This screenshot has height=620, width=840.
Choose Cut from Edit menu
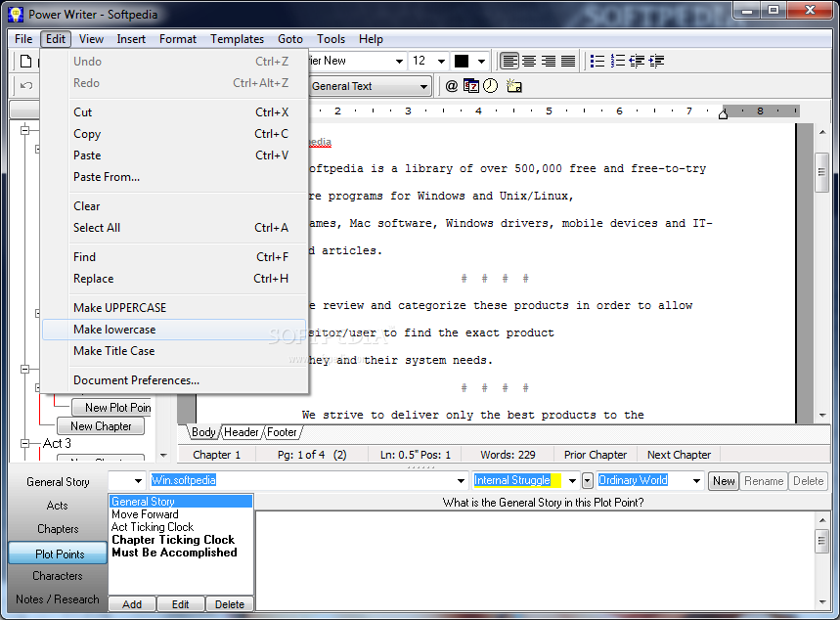point(174,112)
